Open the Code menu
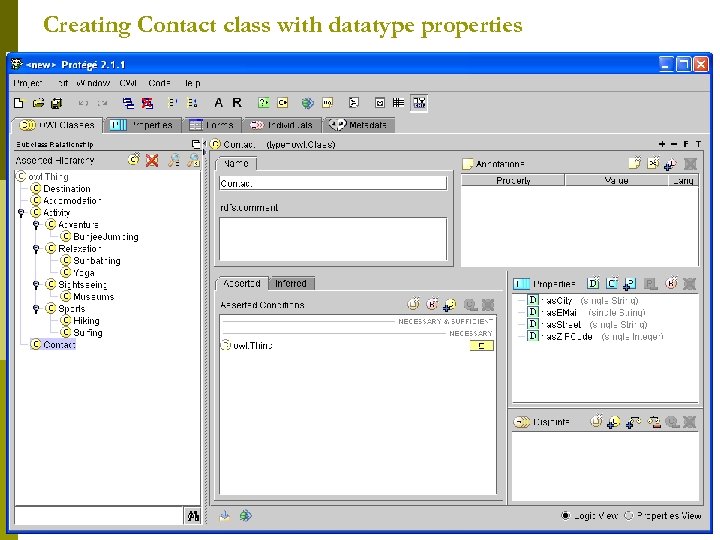This screenshot has height=540, width=720. (159, 83)
